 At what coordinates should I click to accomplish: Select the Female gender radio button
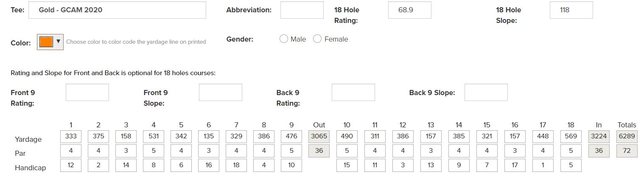pos(317,39)
